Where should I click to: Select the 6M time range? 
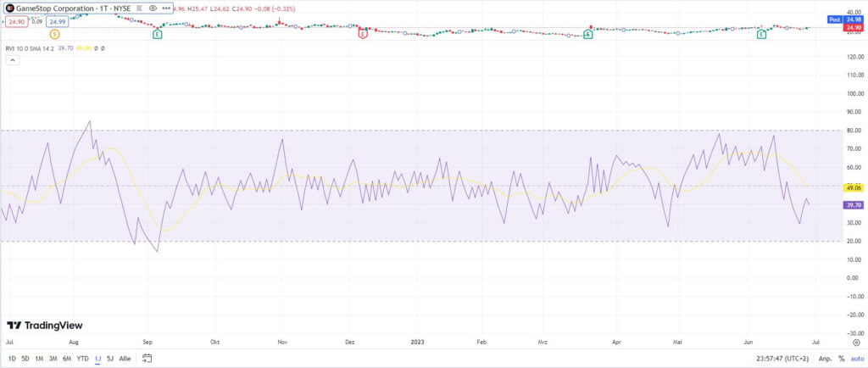click(67, 359)
